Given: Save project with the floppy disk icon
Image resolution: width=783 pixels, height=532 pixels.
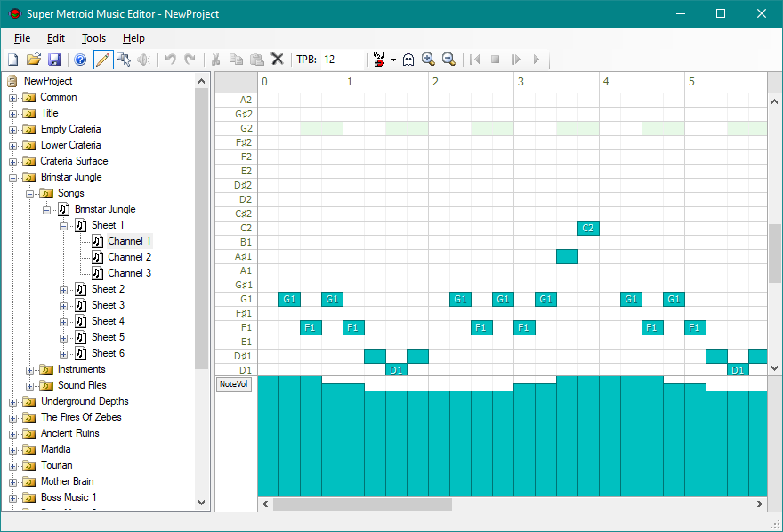Looking at the screenshot, I should 54,60.
